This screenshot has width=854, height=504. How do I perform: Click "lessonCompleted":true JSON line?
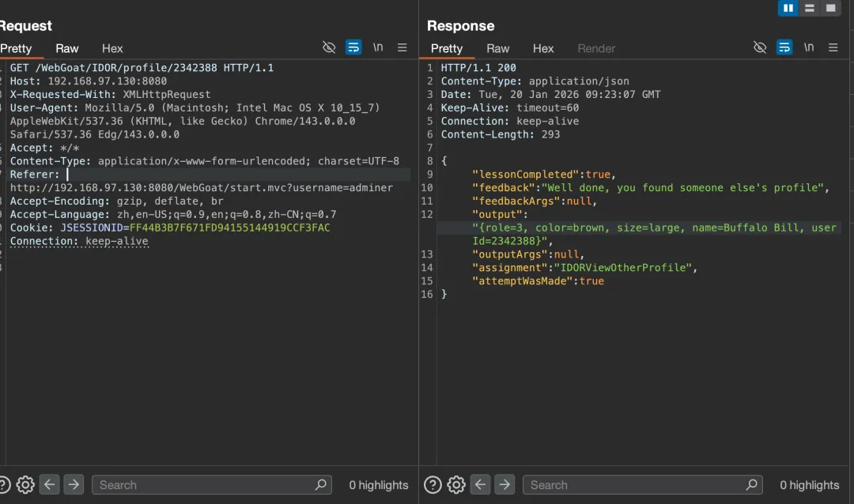point(543,174)
